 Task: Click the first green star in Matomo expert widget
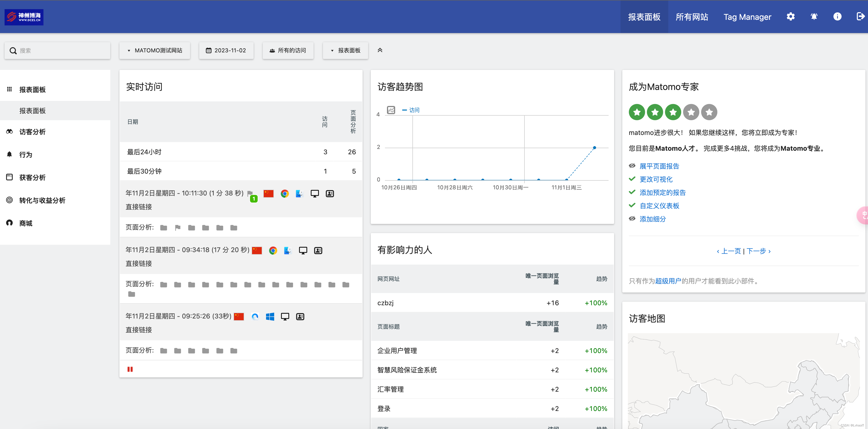click(637, 112)
